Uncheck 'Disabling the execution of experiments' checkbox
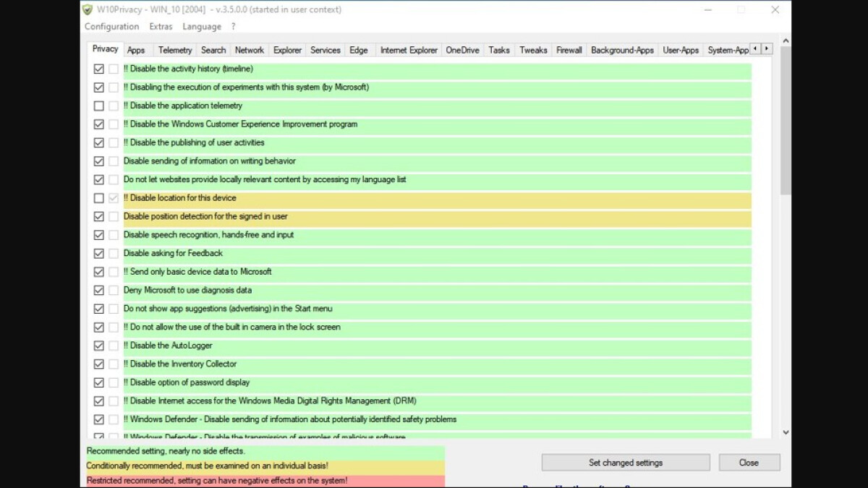 pyautogui.click(x=99, y=87)
